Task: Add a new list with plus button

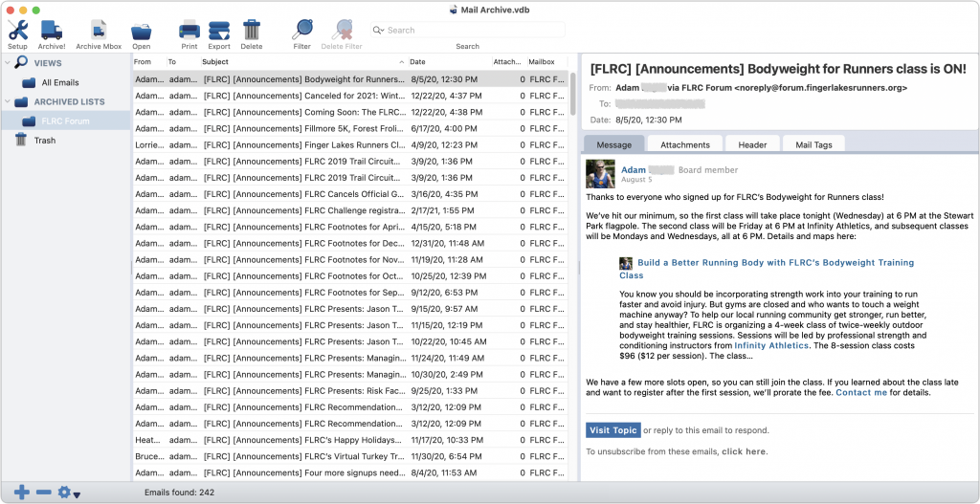Action: 21,492
